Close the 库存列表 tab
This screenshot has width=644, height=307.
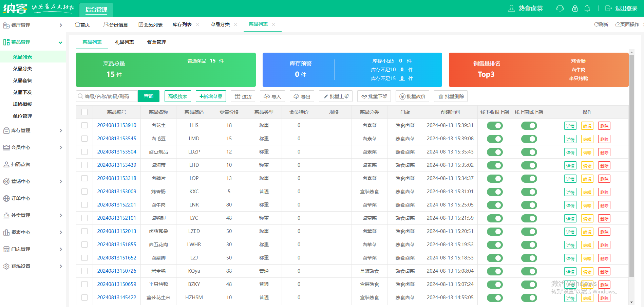[x=197, y=24]
